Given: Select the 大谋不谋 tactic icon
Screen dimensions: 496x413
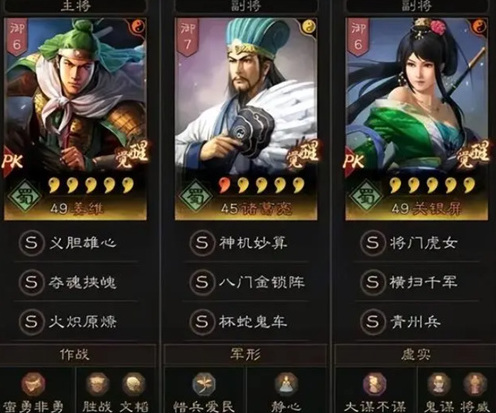Looking at the screenshot, I should click(x=374, y=384).
